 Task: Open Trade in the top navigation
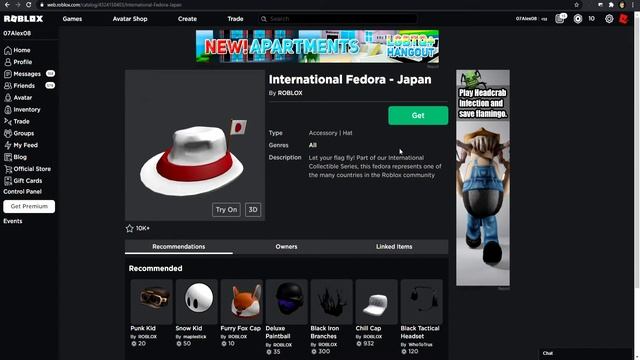click(235, 19)
